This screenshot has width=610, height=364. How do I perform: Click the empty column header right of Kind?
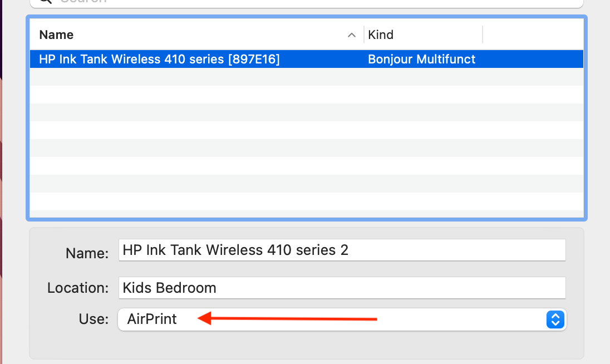[532, 35]
